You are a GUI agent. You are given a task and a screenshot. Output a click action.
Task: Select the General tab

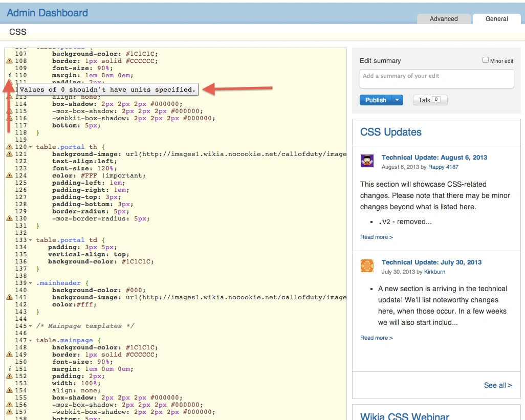click(496, 19)
